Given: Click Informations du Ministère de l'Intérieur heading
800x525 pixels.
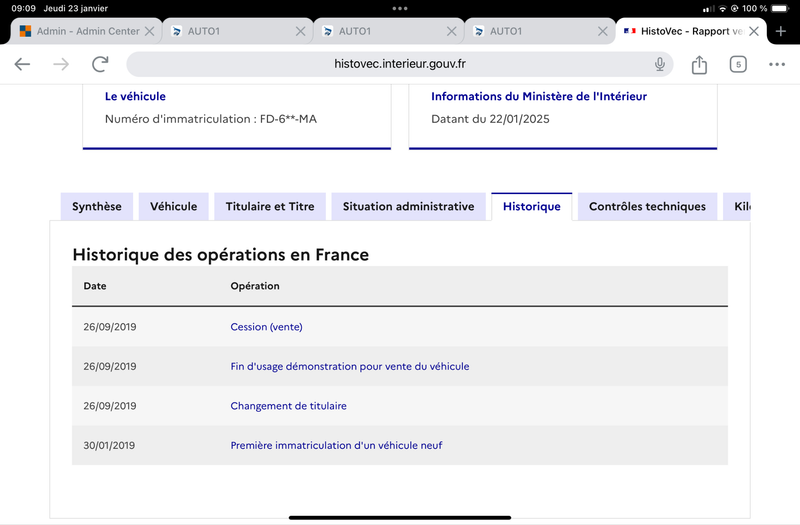Looking at the screenshot, I should [x=539, y=96].
